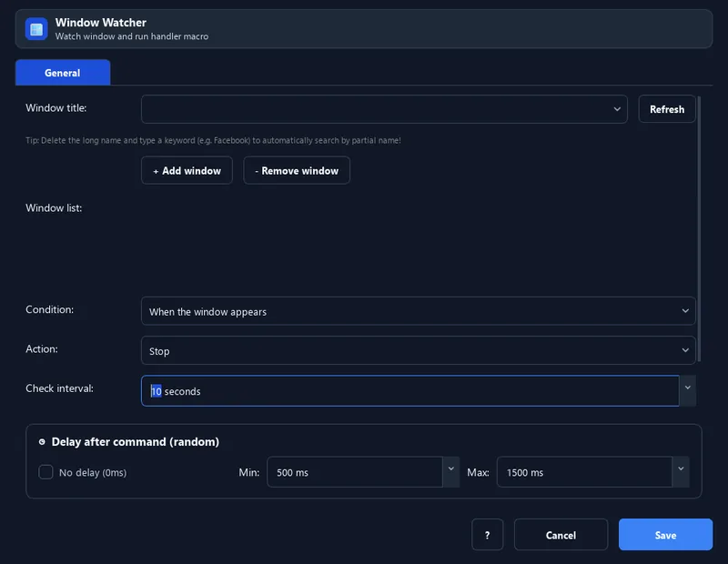
Task: Click the question mark help button
Action: [x=487, y=535]
